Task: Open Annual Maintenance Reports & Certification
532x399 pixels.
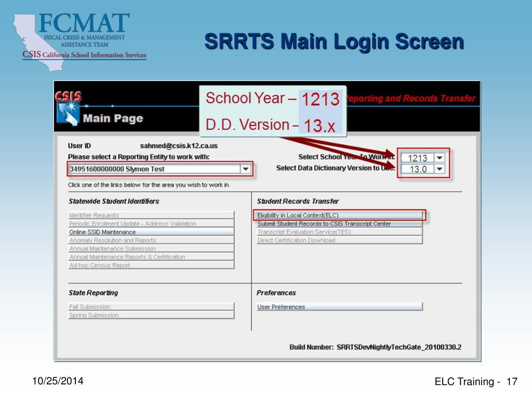Action: (x=151, y=257)
